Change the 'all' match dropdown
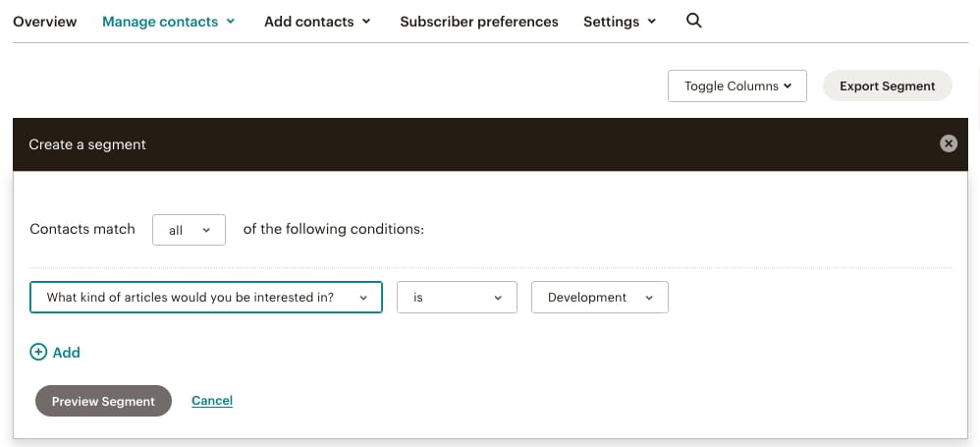Screen dimensions: 980x447 tap(190, 230)
